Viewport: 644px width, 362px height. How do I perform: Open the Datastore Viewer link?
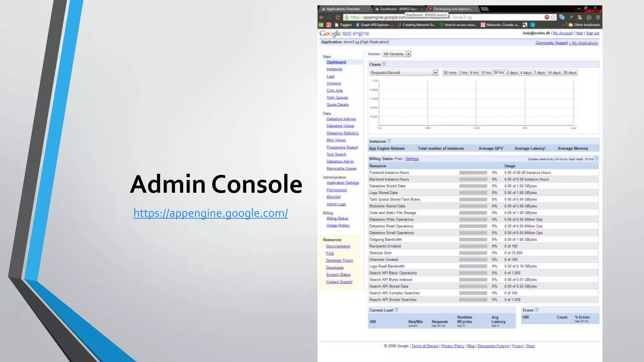340,126
